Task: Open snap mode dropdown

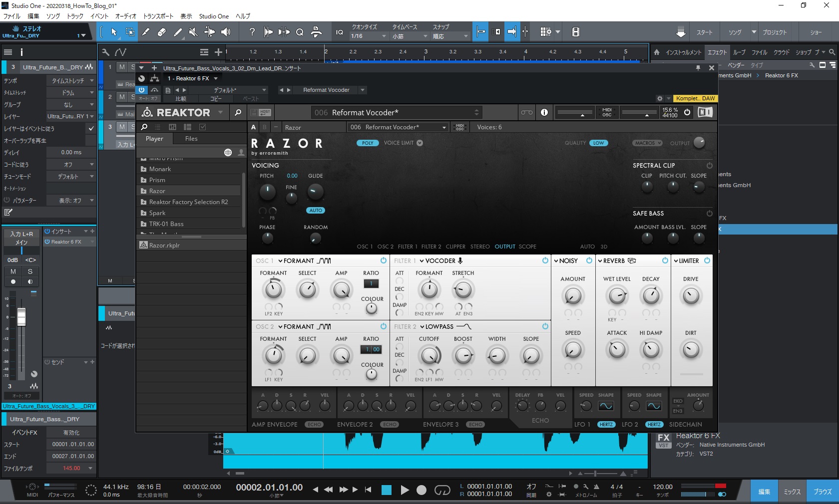Action: 450,36
